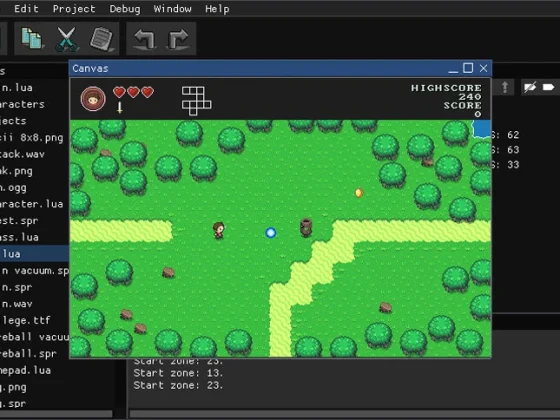Image resolution: width=560 pixels, height=420 pixels.
Task: Click the up arrow icon right of Canvas
Action: pos(505,87)
